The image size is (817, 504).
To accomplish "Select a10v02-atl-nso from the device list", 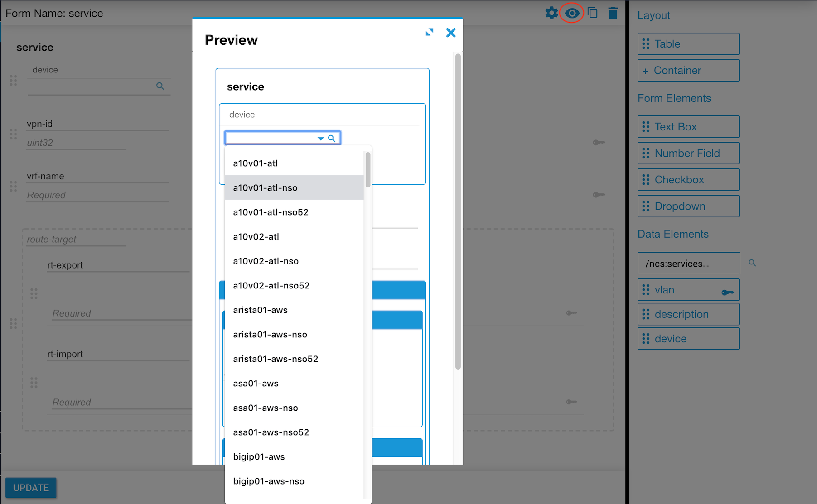I will click(x=294, y=261).
